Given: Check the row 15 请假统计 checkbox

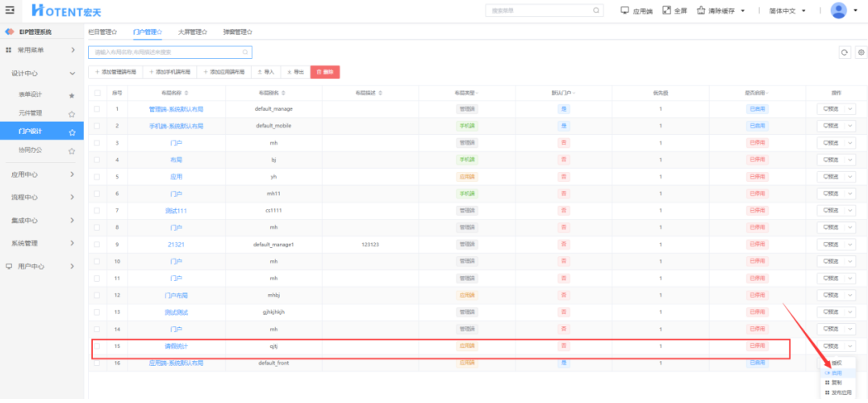Looking at the screenshot, I should (x=98, y=346).
